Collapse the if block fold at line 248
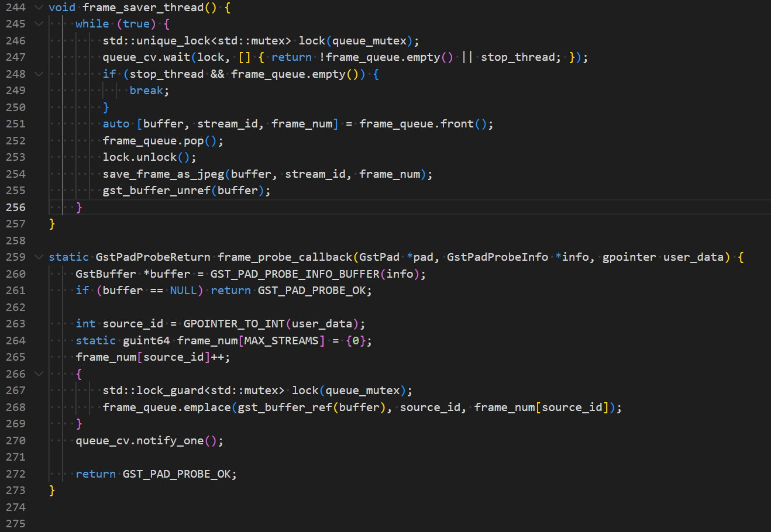This screenshot has height=532, width=771. coord(39,74)
